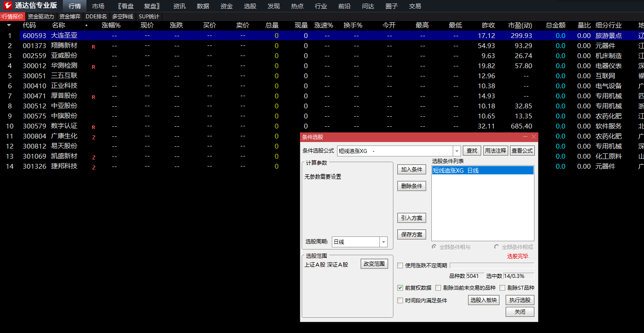Open the 交易 menu
Screen dimensions: 644x333
click(x=415, y=6)
